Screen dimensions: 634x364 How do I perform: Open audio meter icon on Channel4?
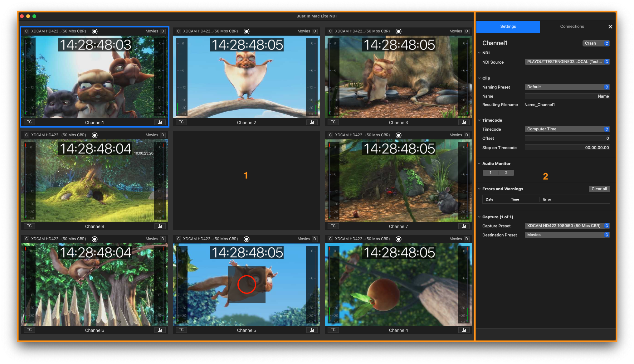coord(464,330)
